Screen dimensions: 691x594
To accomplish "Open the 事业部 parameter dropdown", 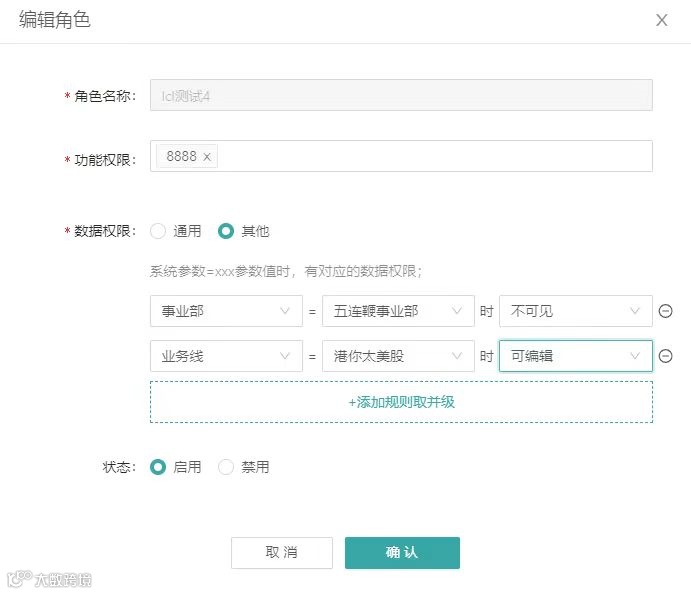I will coord(226,311).
